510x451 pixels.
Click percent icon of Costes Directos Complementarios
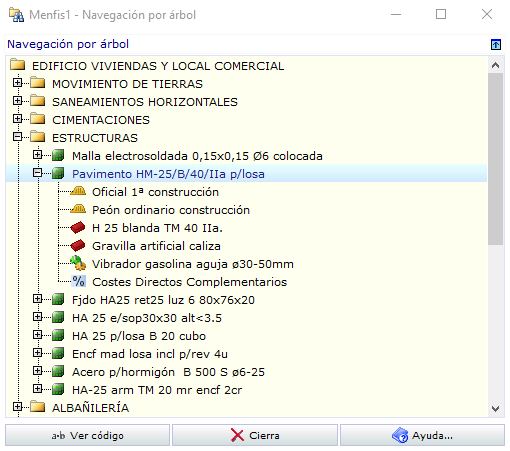point(79,281)
